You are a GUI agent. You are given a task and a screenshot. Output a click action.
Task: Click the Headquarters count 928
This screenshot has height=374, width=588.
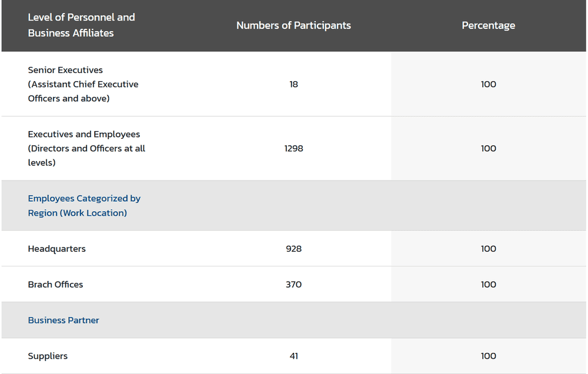[293, 249]
